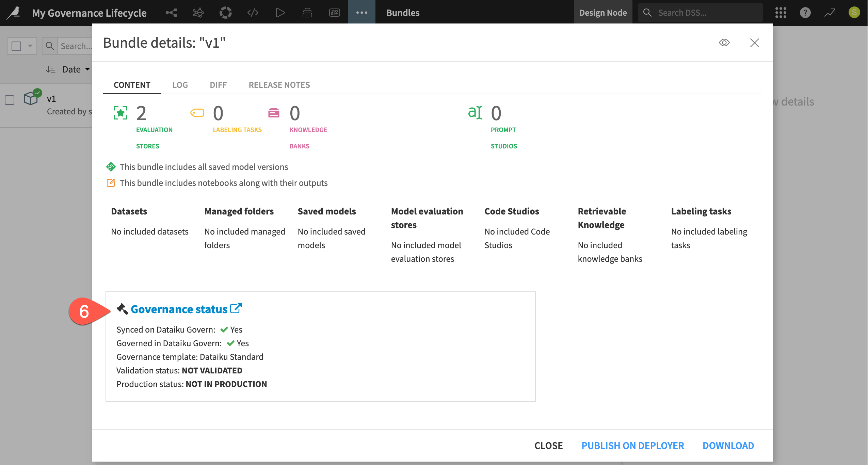
Task: Click Governance template: Dataiku Standard text
Action: coord(190,357)
